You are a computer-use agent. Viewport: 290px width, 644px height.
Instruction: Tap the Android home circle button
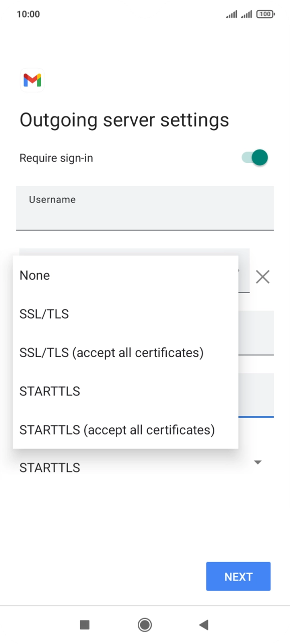(145, 624)
